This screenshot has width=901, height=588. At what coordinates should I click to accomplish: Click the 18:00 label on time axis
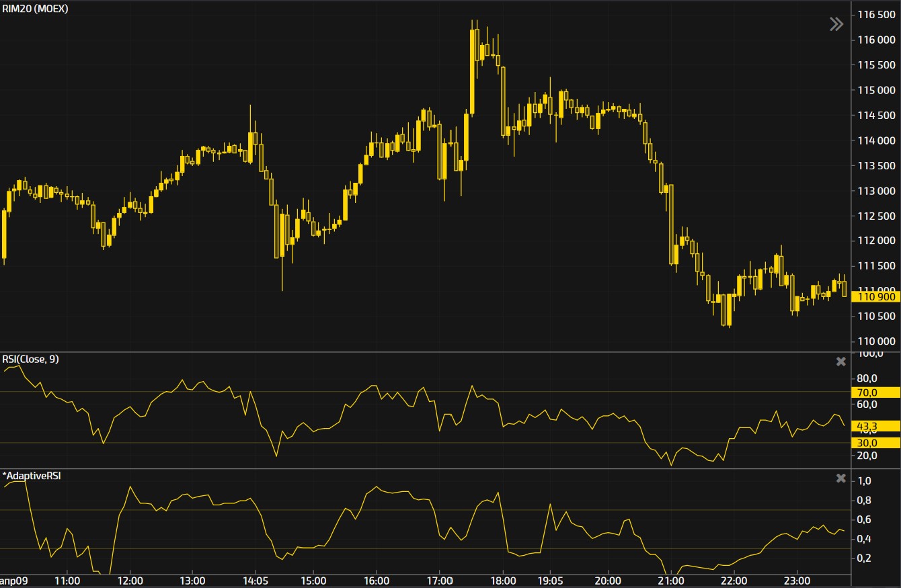(503, 581)
